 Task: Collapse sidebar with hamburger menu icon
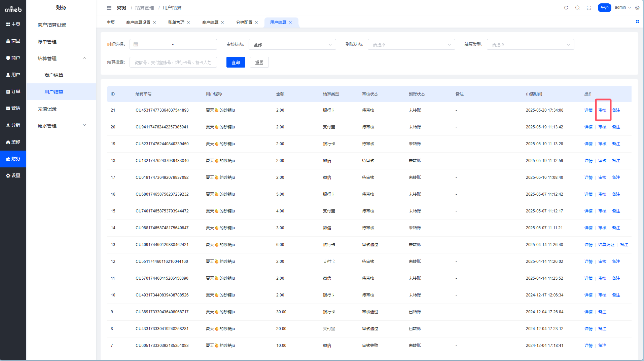(x=109, y=8)
